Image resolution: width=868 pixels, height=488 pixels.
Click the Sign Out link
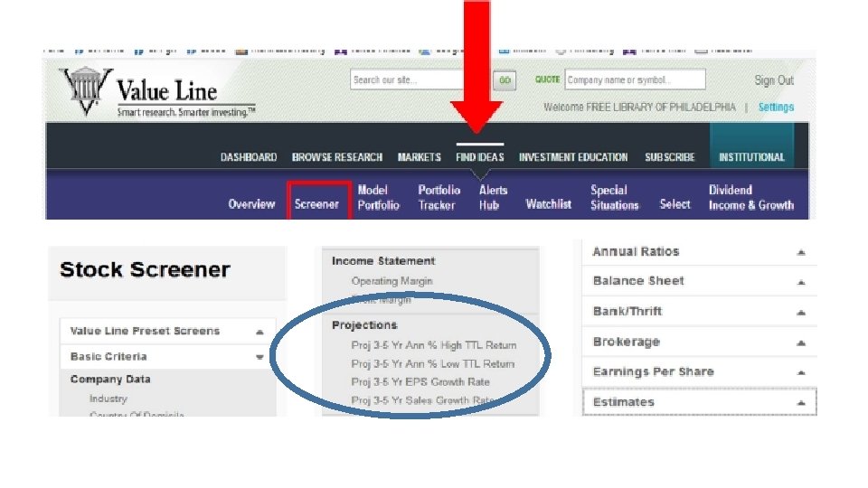(x=774, y=80)
